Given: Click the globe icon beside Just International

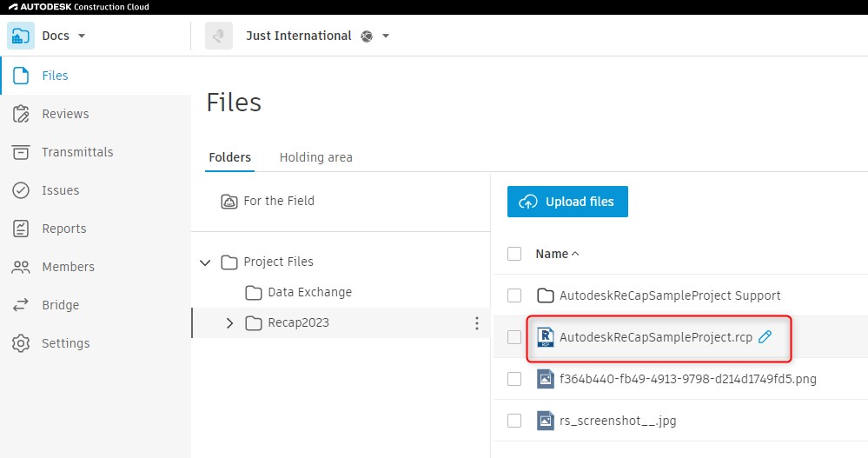Looking at the screenshot, I should [367, 37].
